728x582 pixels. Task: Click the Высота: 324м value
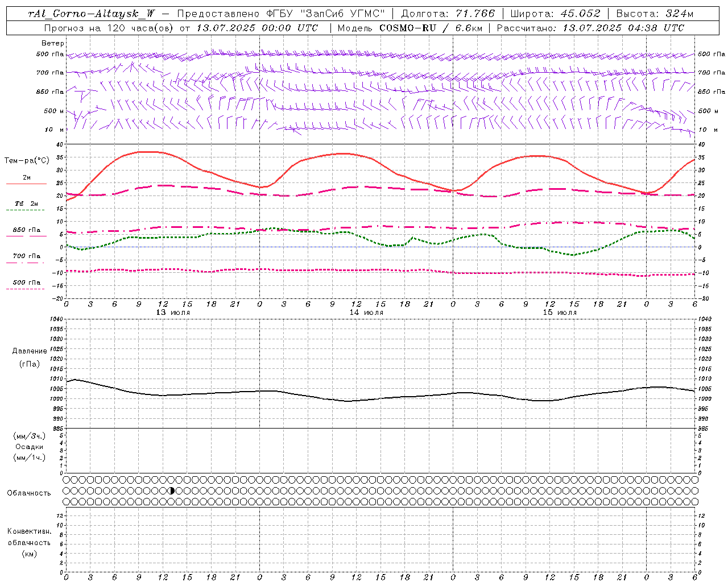[655, 14]
